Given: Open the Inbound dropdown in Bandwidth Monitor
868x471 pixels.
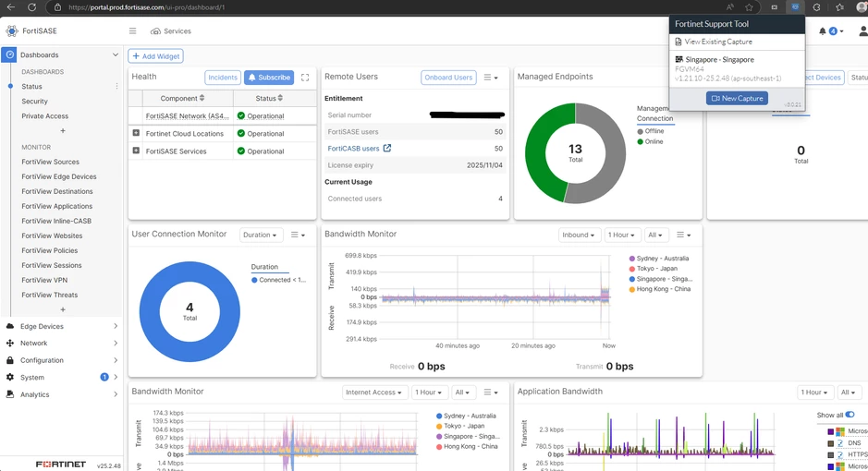Looking at the screenshot, I should point(579,235).
